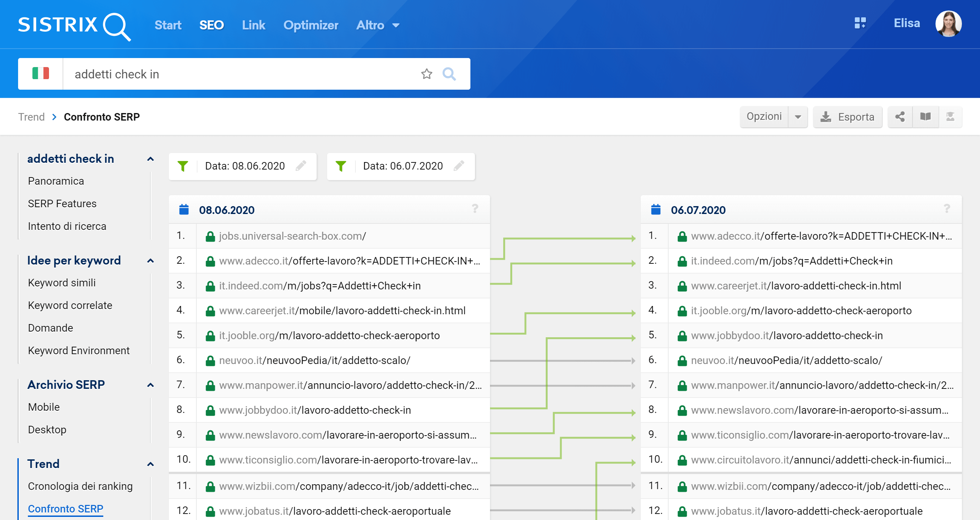Click the lock icon beside left neuvoo.it result
Viewport: 980px width, 520px height.
pyautogui.click(x=210, y=361)
